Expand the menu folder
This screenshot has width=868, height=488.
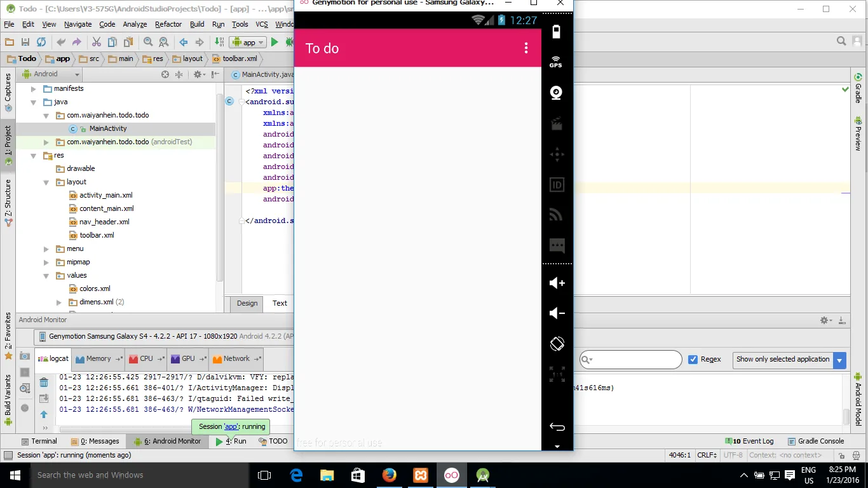[x=46, y=249]
